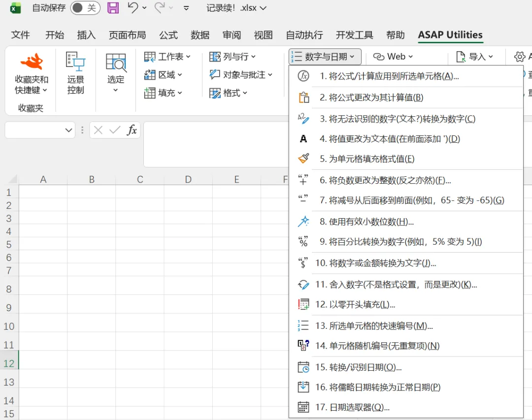
Task: Collapse the 数字与日期 dropdown menu
Action: tap(325, 57)
